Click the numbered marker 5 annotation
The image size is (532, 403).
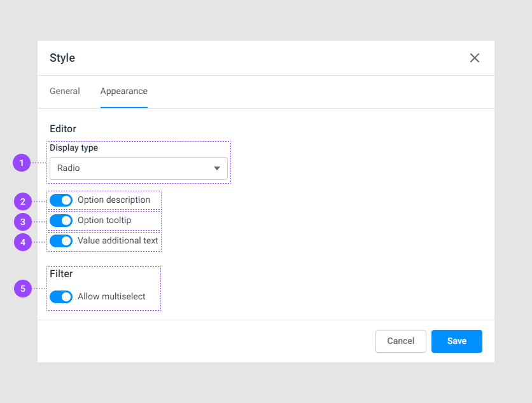coord(23,289)
